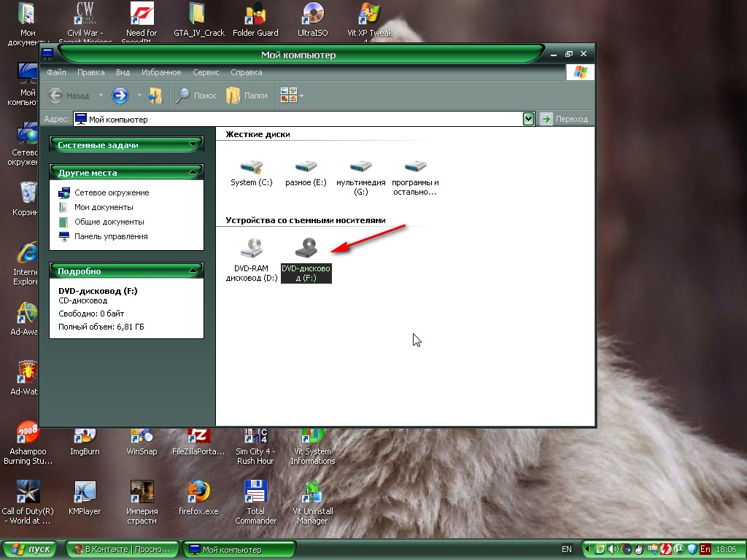The width and height of the screenshot is (747, 560).
Task: Select the DVD-RAM дисковод (D:) icon
Action: [x=252, y=260]
